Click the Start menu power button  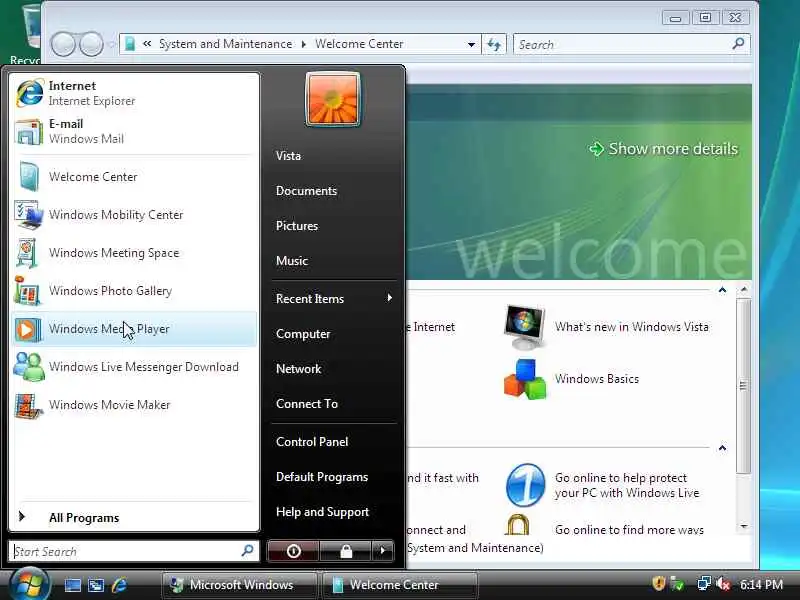[x=293, y=551]
